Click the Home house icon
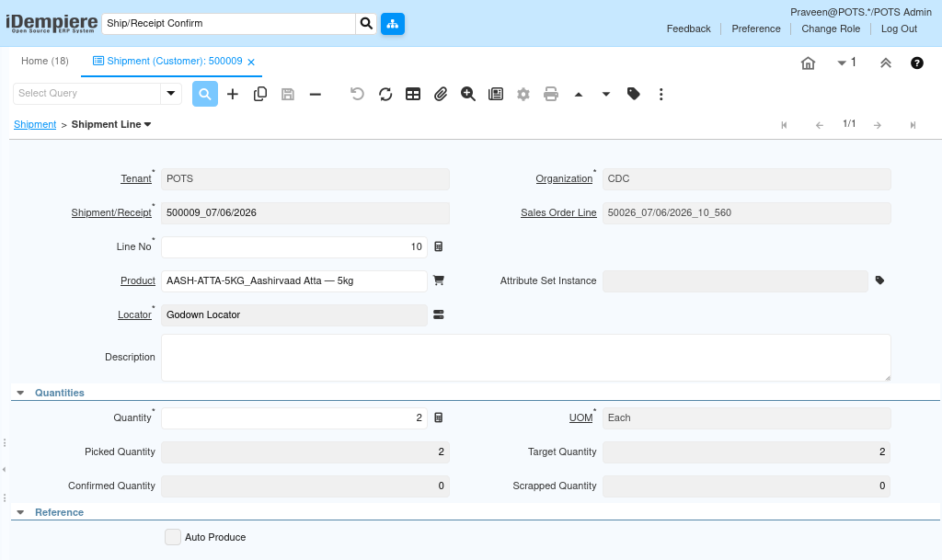The height and width of the screenshot is (560, 942). [808, 63]
